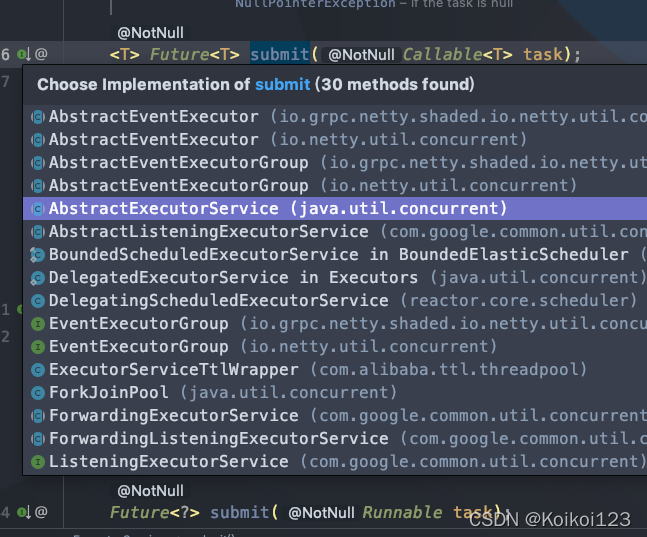Click abstract class icon beside AbstractListeningExecutorService
Viewport: 647px width, 537px height.
point(38,232)
